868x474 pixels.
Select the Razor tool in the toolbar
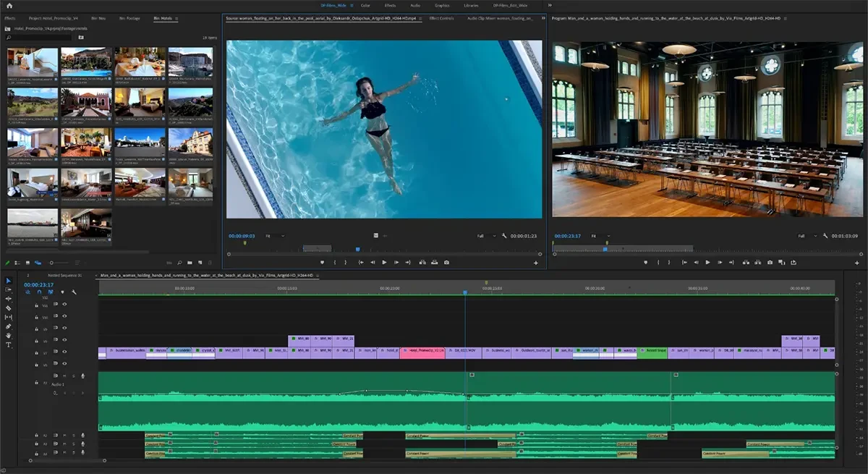coord(9,308)
